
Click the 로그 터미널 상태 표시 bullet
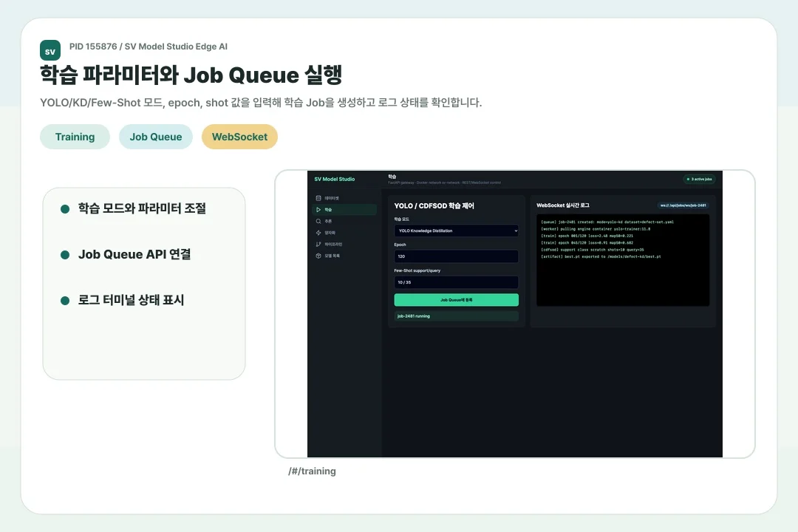tap(131, 300)
